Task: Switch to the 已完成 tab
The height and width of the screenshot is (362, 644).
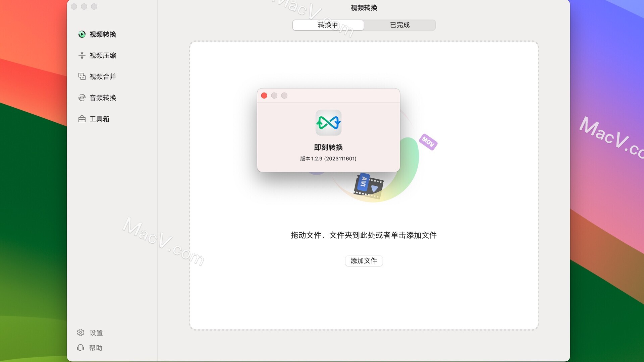Action: 399,25
